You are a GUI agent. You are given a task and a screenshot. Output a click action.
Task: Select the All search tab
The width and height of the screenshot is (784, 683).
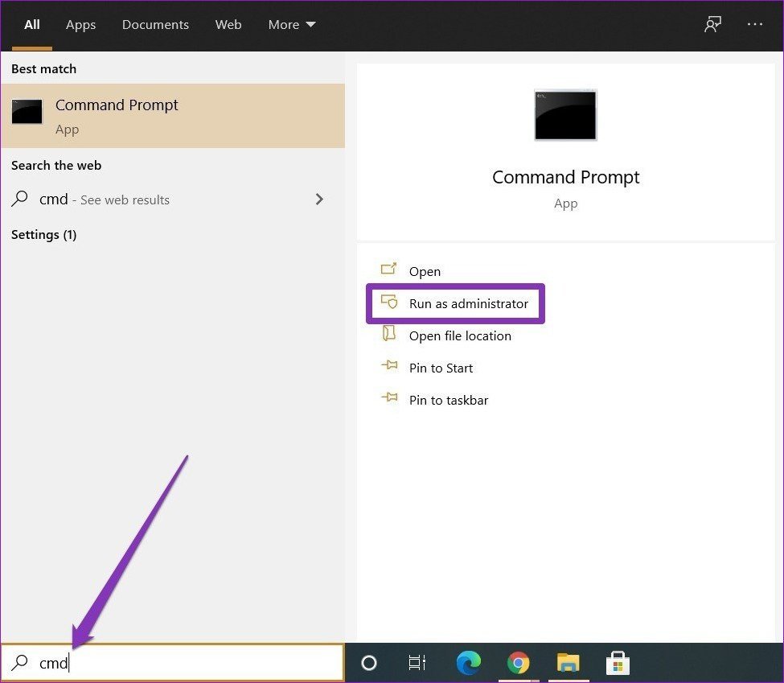32,25
